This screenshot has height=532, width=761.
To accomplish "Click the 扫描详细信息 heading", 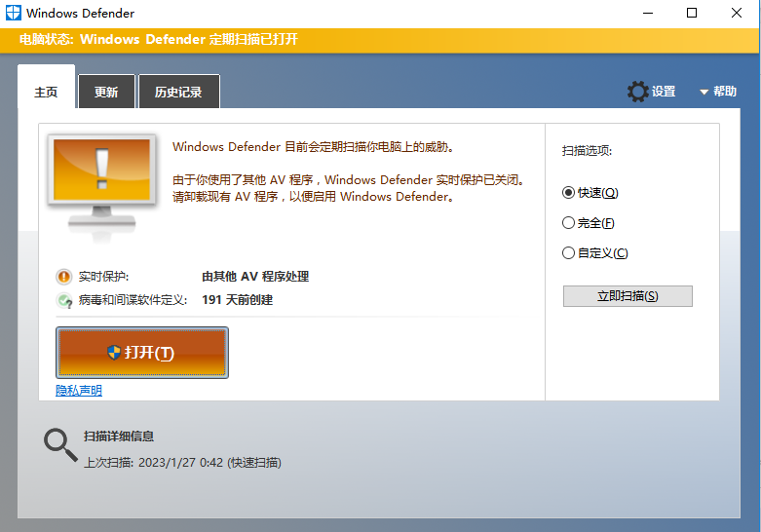I will click(119, 437).
